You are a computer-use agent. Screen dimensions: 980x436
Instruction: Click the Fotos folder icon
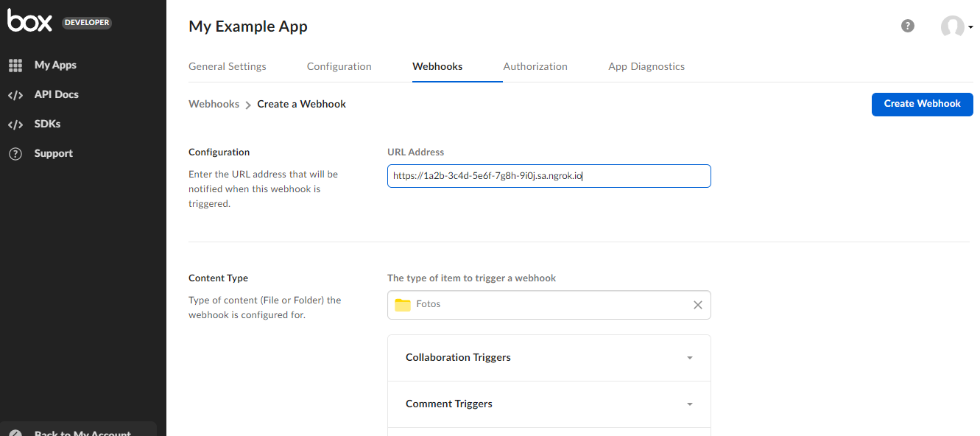[403, 305]
